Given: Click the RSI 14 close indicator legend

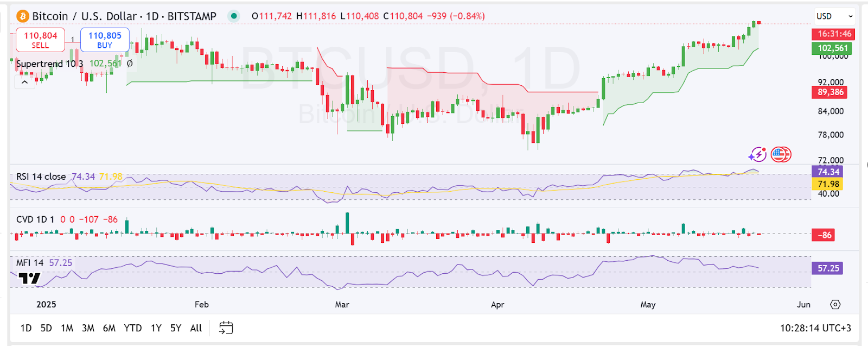Looking at the screenshot, I should click(41, 177).
